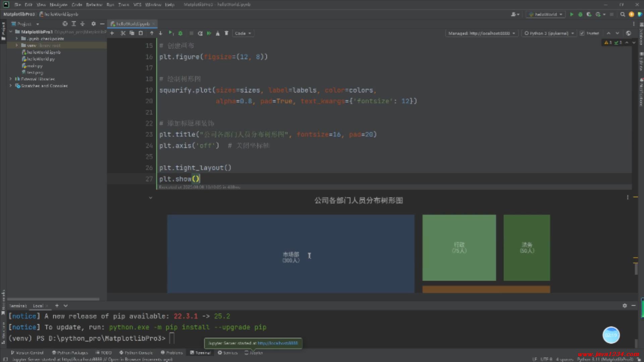Open helloWorld.py in project tree

tap(41, 59)
